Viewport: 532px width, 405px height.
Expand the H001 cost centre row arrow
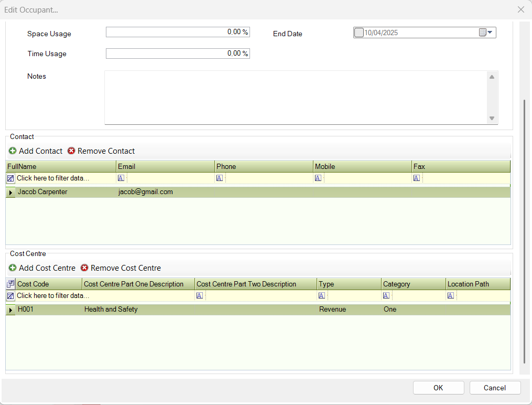[10, 310]
